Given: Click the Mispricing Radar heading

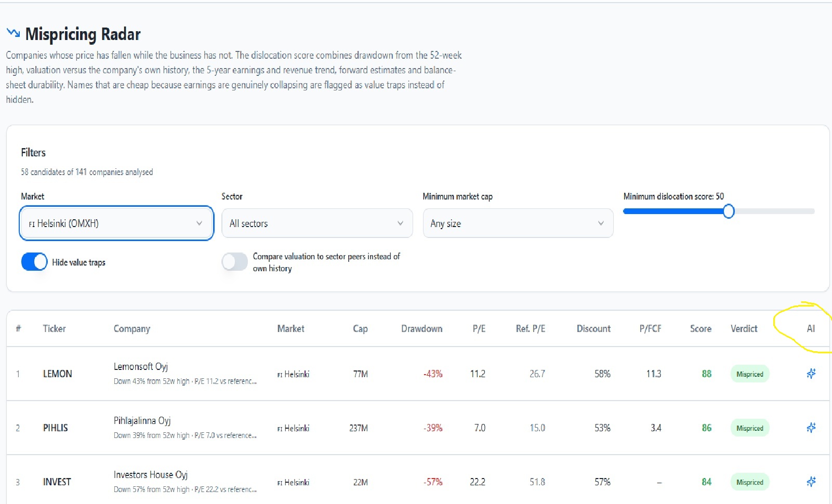Looking at the screenshot, I should coord(83,34).
